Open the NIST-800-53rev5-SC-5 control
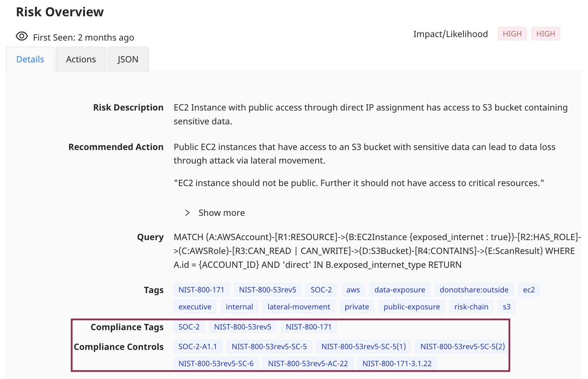588x379 pixels. (269, 346)
